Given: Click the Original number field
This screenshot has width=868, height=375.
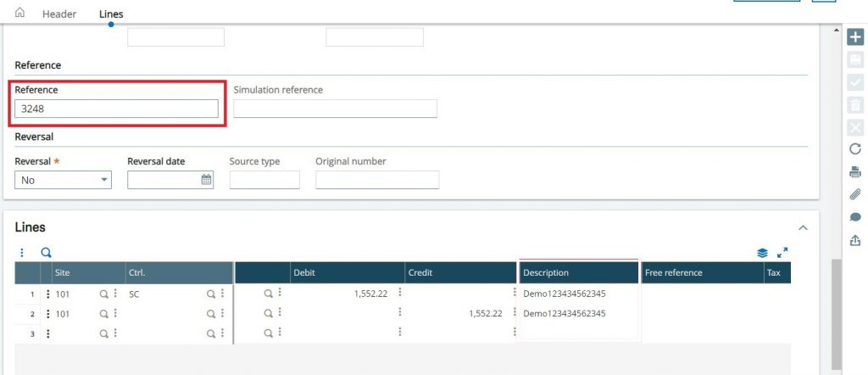Looking at the screenshot, I should tap(377, 180).
